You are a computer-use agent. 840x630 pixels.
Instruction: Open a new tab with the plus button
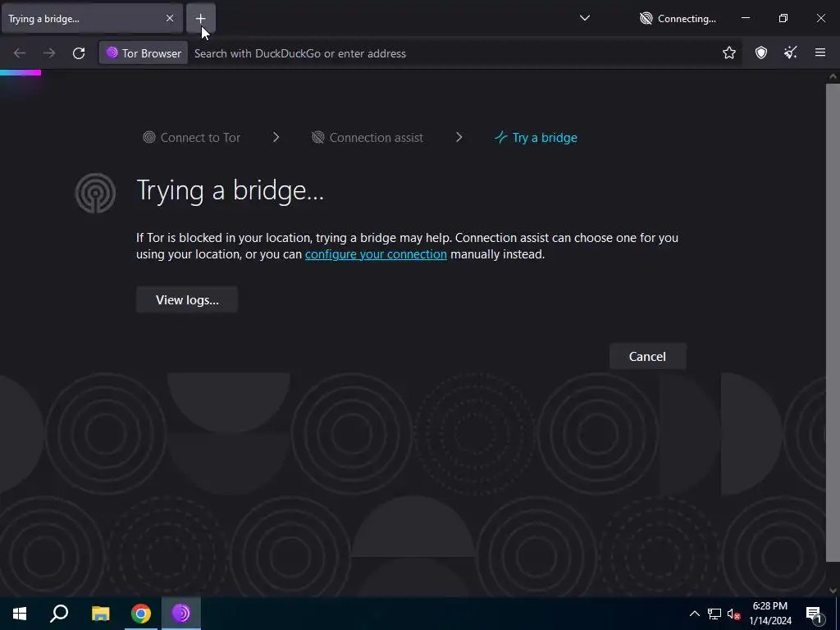(200, 18)
